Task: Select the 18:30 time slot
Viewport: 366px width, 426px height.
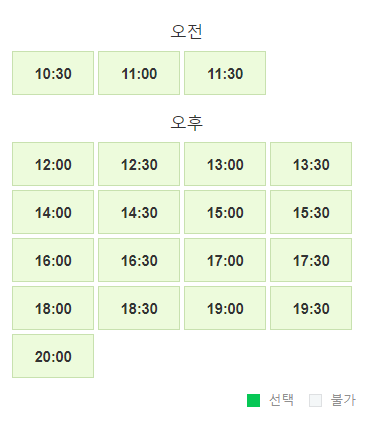Action: (x=139, y=308)
